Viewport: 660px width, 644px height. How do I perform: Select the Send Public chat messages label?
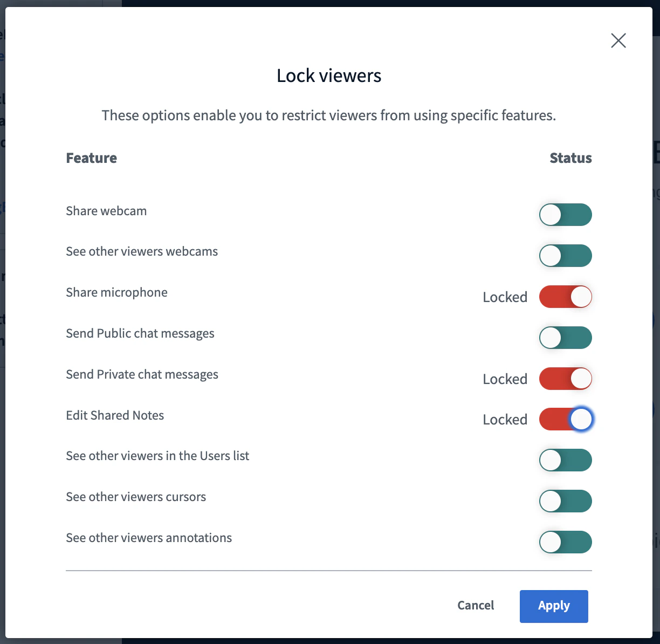[140, 333]
